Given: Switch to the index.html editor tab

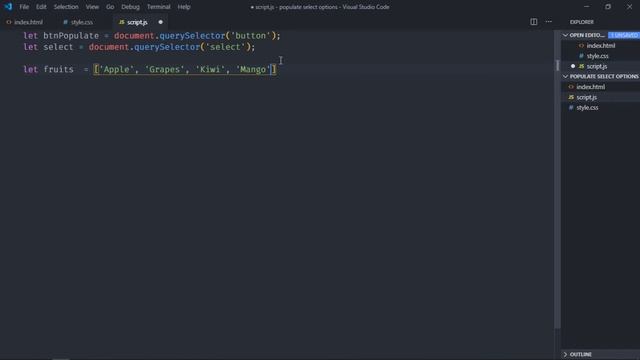Looking at the screenshot, I should pos(28,22).
